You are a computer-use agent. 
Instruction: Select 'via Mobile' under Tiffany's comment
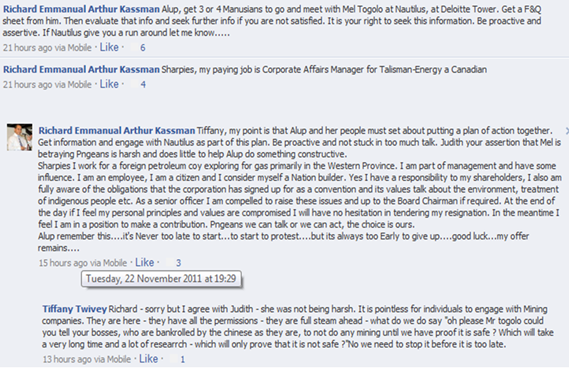112,359
